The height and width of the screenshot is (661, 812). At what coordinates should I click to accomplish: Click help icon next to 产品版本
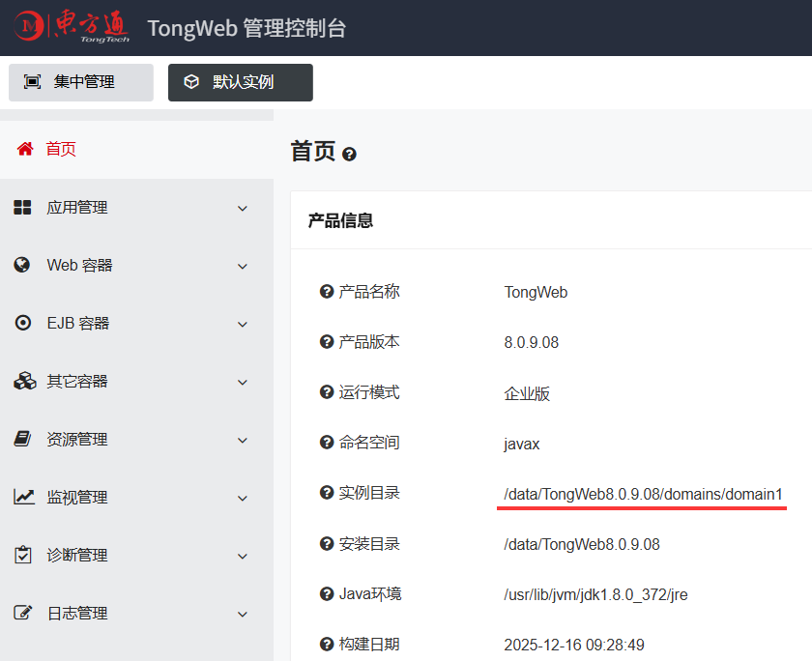point(327,342)
